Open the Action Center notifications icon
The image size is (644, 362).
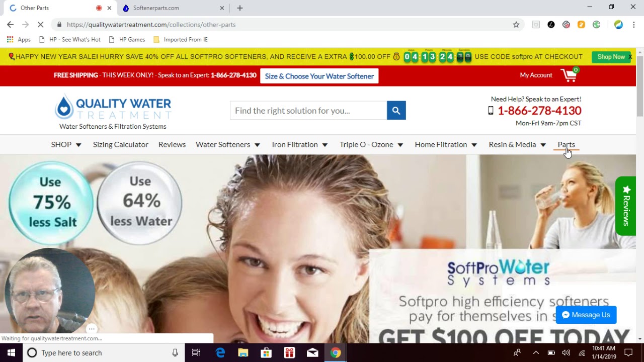[628, 352]
